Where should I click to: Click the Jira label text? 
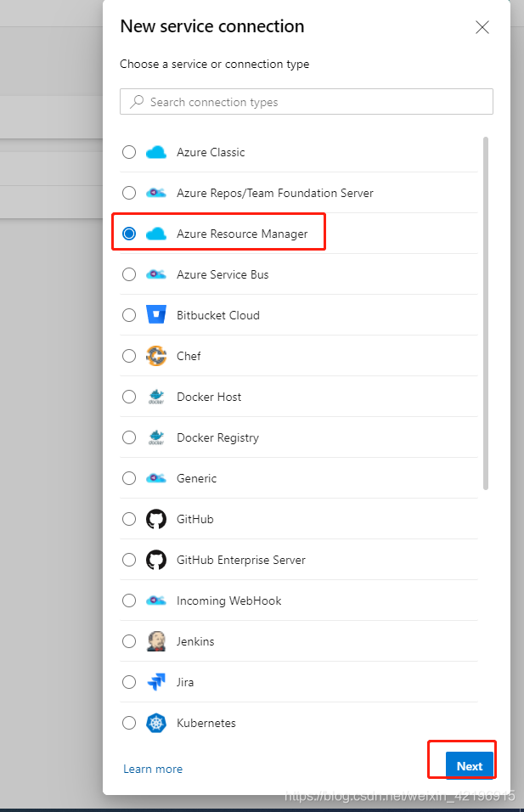click(185, 682)
